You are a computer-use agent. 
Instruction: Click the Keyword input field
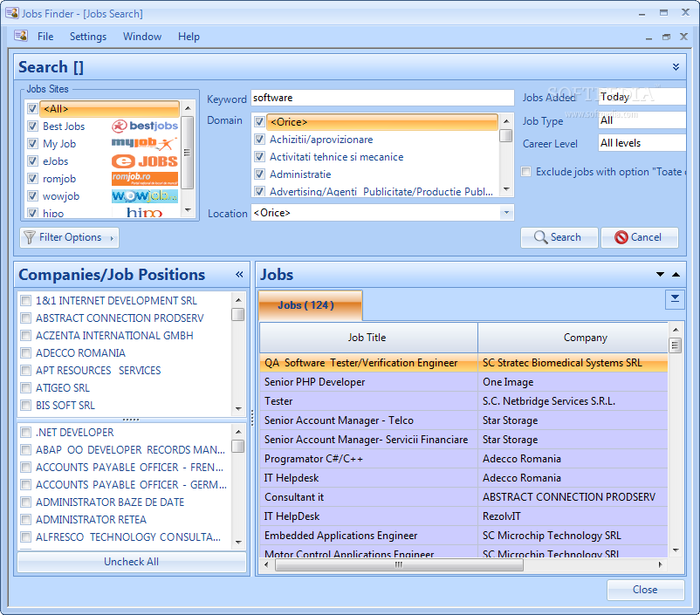pos(382,98)
